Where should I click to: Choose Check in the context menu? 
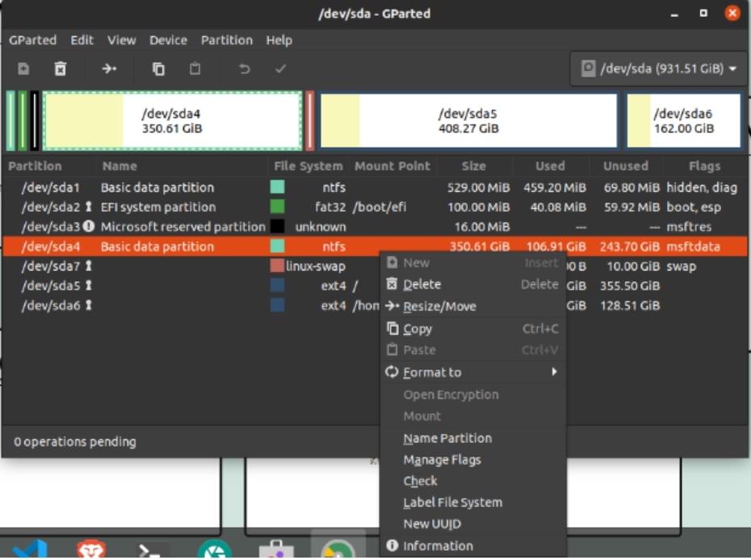(472, 481)
